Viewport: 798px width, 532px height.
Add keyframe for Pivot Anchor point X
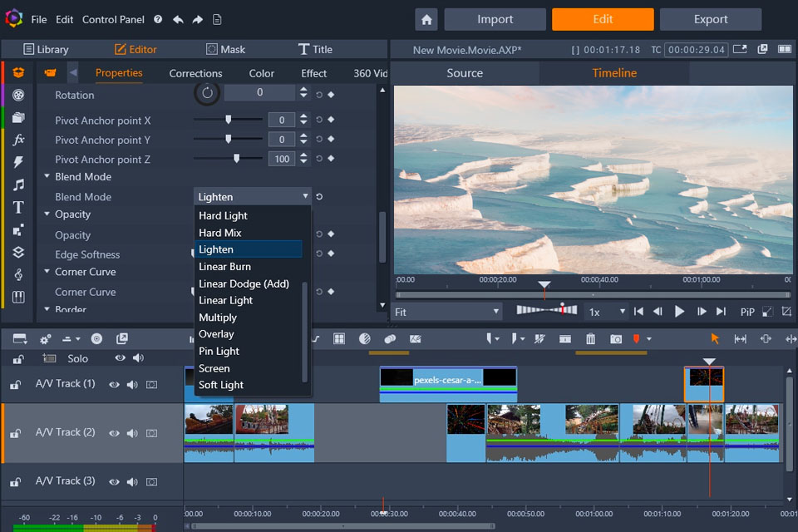coord(331,120)
